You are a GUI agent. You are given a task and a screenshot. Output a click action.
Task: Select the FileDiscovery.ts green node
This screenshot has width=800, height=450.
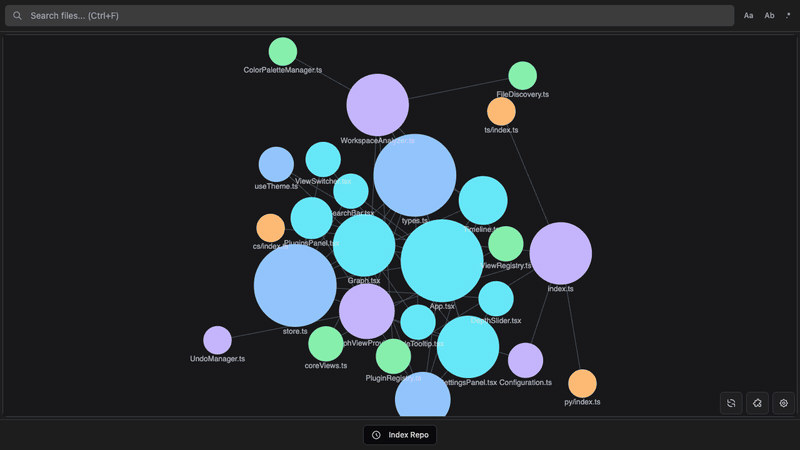(522, 76)
